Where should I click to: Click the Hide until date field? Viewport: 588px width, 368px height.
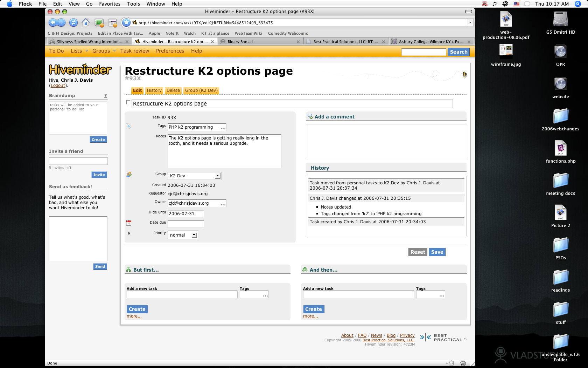(186, 214)
